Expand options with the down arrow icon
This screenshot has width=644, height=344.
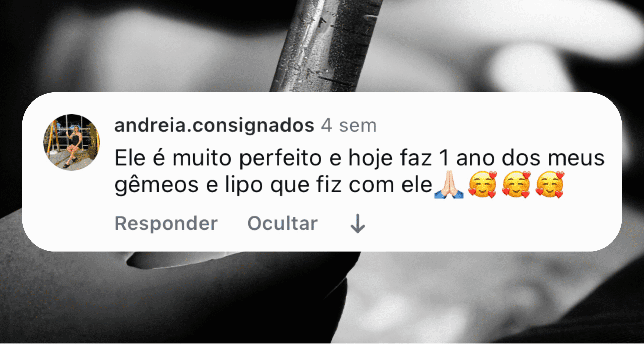pyautogui.click(x=358, y=223)
